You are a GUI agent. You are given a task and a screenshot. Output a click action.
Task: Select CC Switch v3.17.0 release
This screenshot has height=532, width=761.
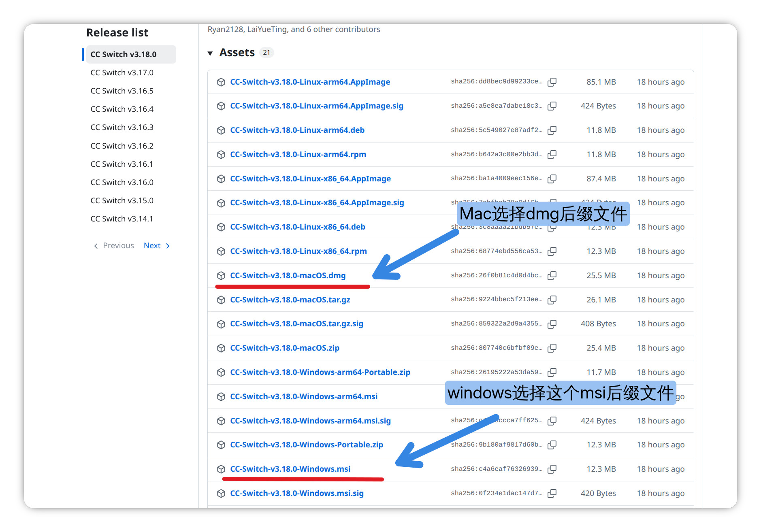(x=122, y=72)
